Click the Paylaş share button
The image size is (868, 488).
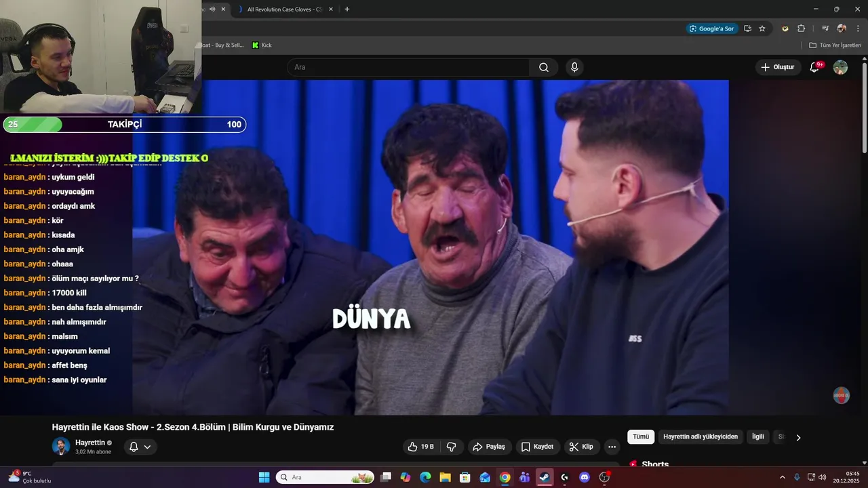(489, 447)
